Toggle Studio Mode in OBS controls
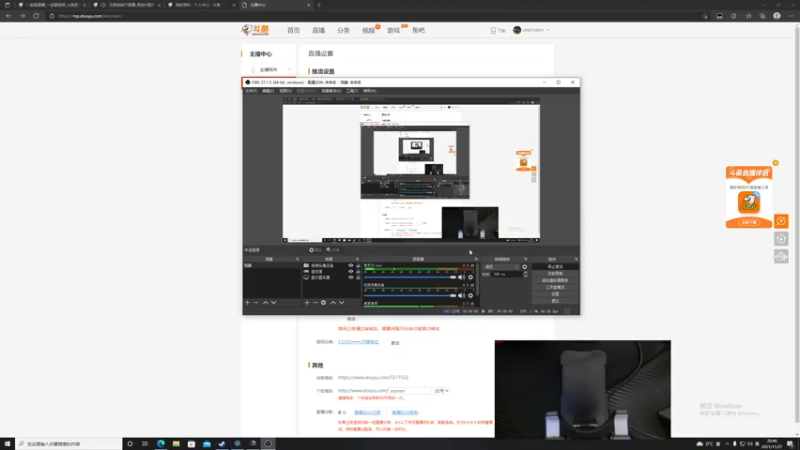The height and width of the screenshot is (450, 800). (x=555, y=287)
